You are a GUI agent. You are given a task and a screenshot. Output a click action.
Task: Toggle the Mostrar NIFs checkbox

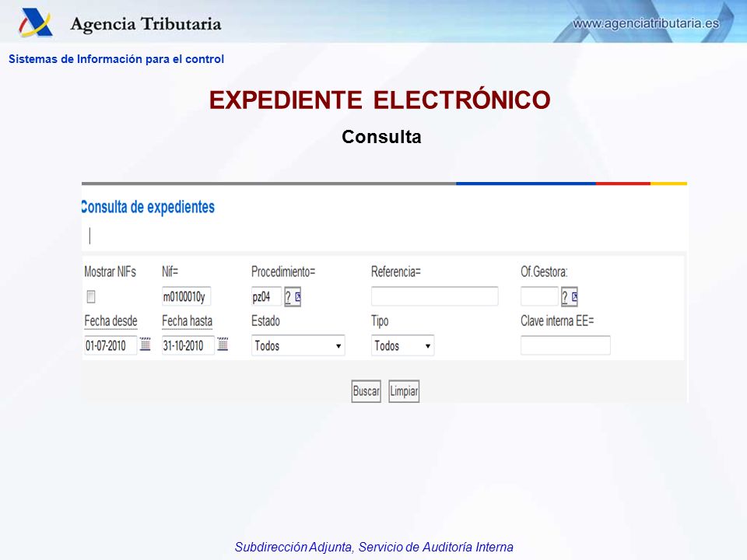(91, 297)
